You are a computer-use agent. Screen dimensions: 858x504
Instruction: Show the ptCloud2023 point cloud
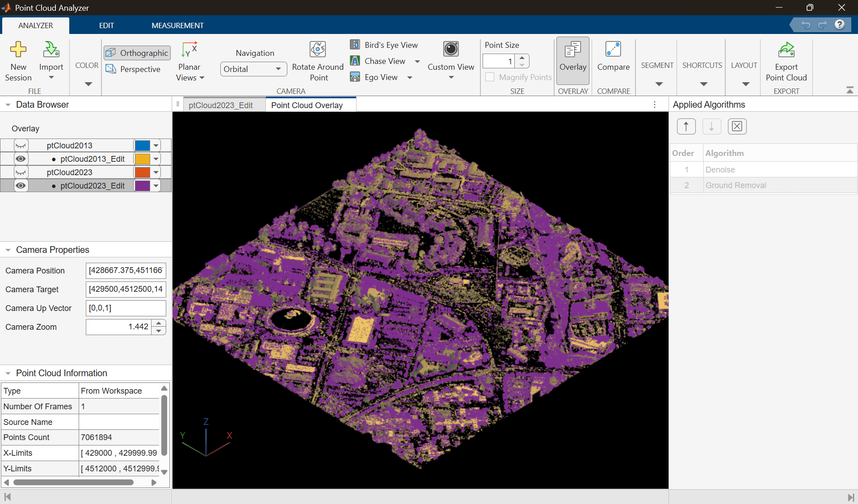(x=21, y=172)
